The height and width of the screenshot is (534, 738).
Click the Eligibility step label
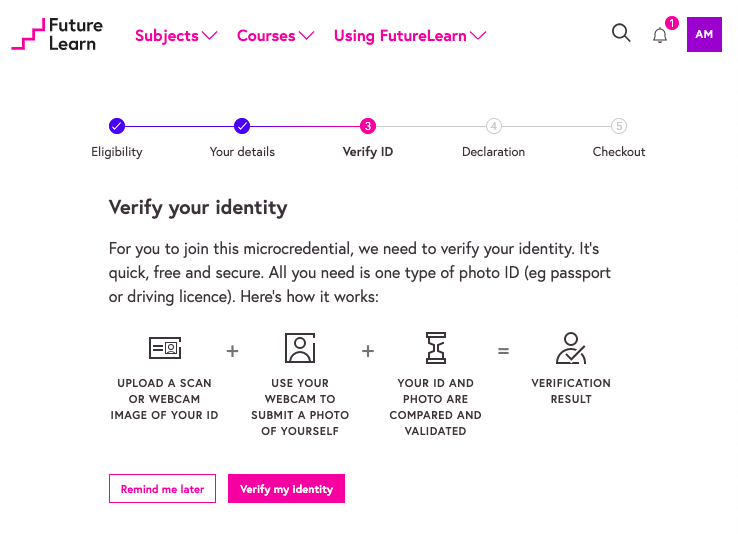117,152
